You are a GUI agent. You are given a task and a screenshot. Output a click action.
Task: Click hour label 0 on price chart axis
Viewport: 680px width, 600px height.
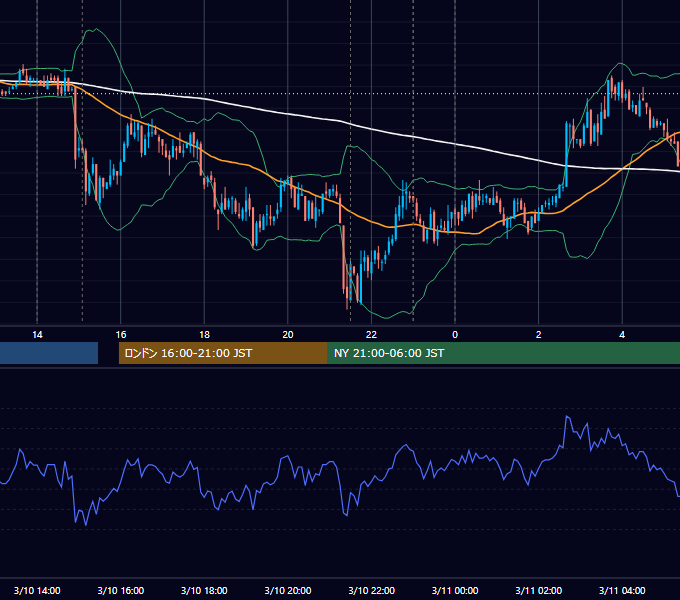coord(455,335)
